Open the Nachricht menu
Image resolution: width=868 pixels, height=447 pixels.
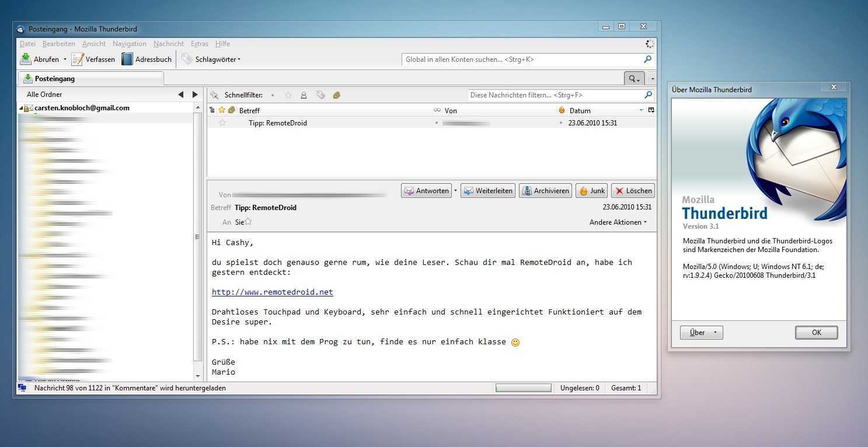coord(169,44)
